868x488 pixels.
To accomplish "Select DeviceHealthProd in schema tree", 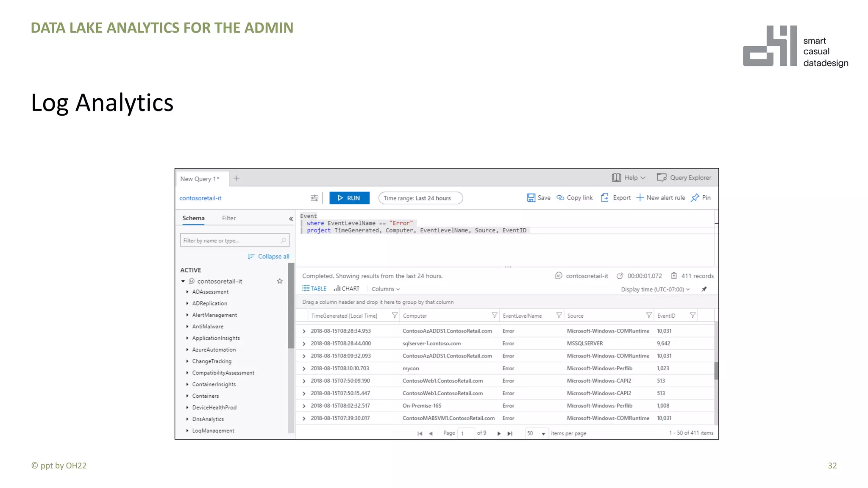I will click(x=214, y=407).
